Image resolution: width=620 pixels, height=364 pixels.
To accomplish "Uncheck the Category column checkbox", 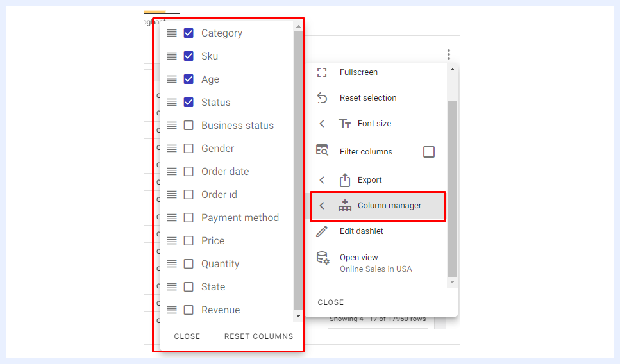I will pyautogui.click(x=189, y=33).
